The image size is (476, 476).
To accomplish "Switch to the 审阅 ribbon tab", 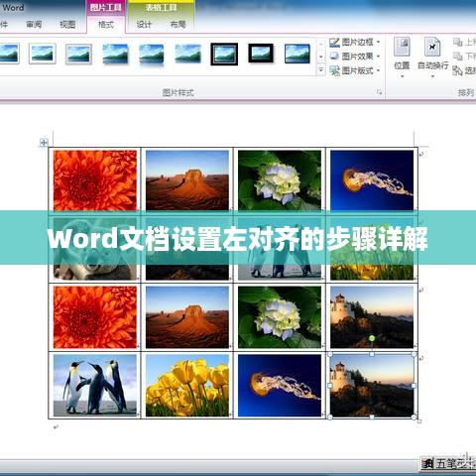I will [x=34, y=24].
